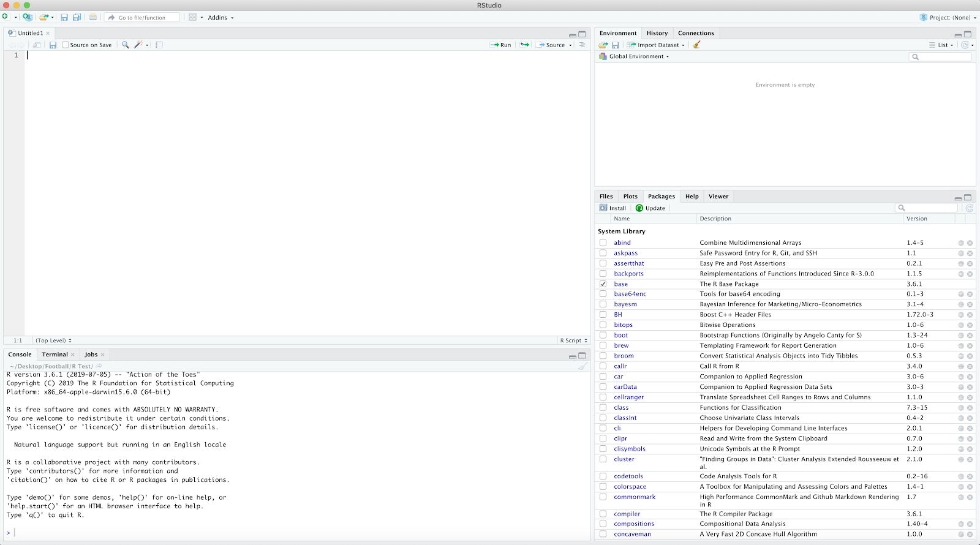Click the Load workspace folder icon in Environment pane
This screenshot has width=980, height=545.
[603, 45]
